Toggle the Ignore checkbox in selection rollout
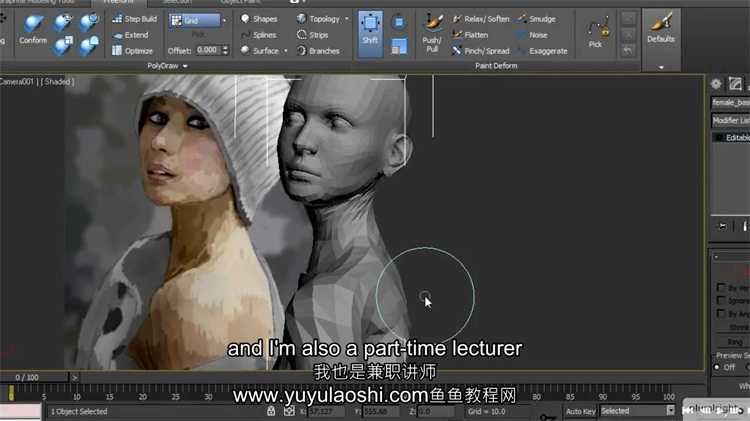Viewport: 750px width, 421px height. click(x=721, y=300)
